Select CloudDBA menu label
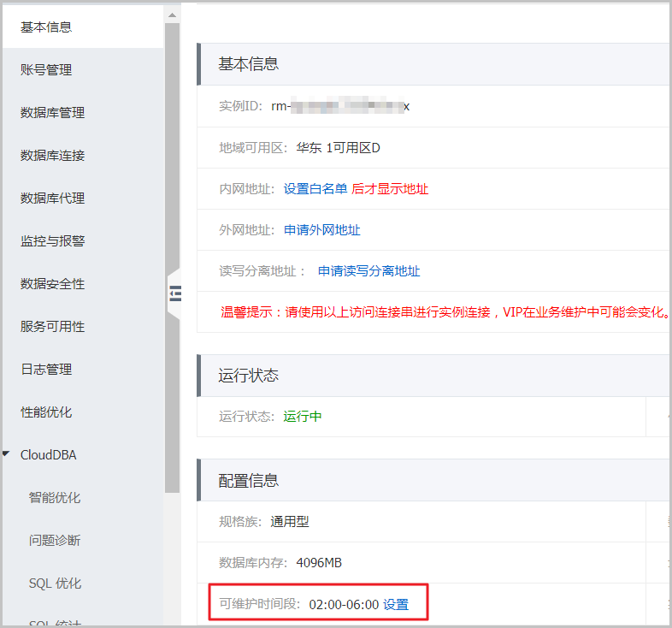The image size is (672, 628). [49, 454]
